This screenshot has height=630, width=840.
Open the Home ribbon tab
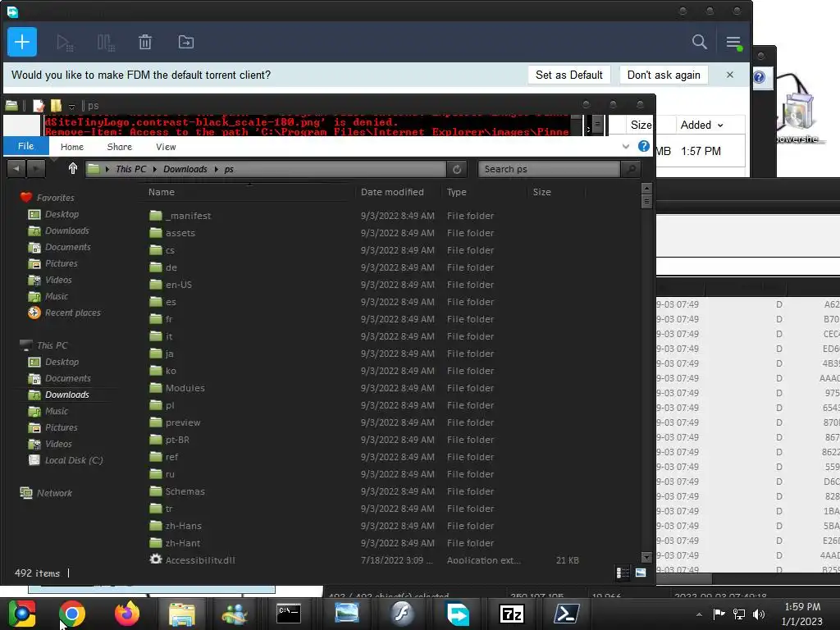pos(72,147)
